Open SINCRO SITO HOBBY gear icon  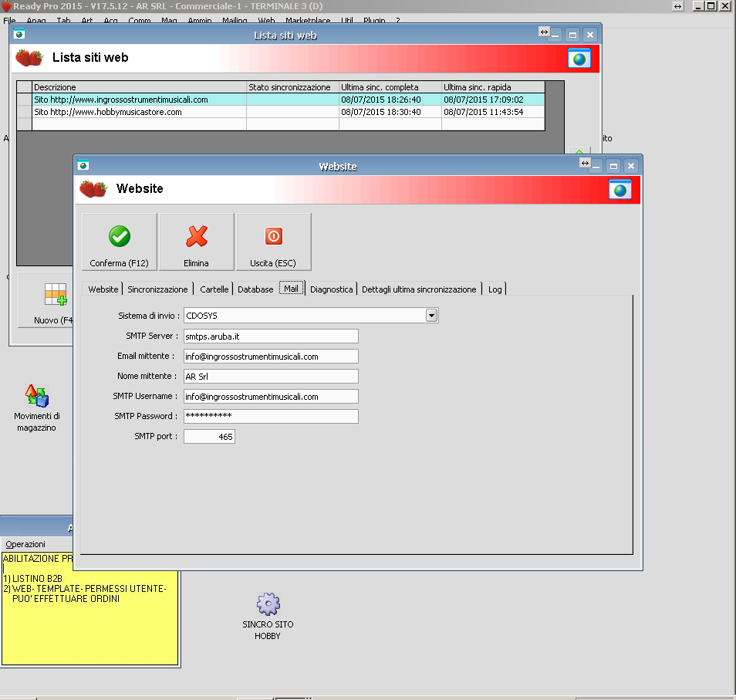click(x=268, y=617)
